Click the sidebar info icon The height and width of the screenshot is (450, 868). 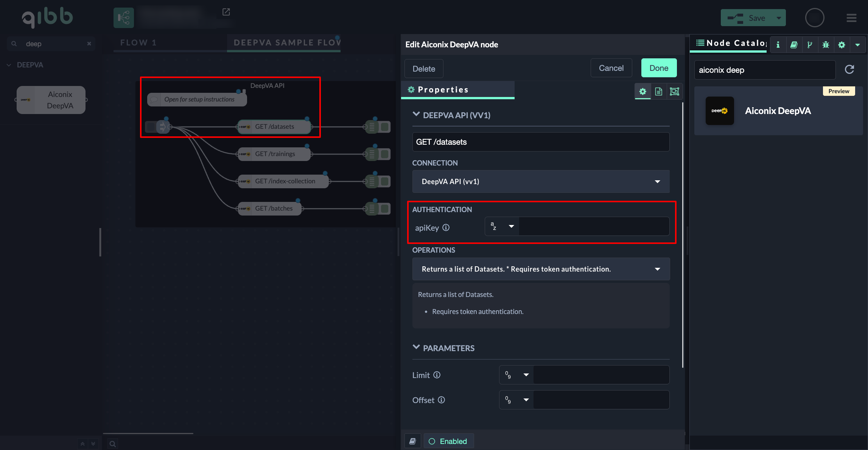pos(778,45)
